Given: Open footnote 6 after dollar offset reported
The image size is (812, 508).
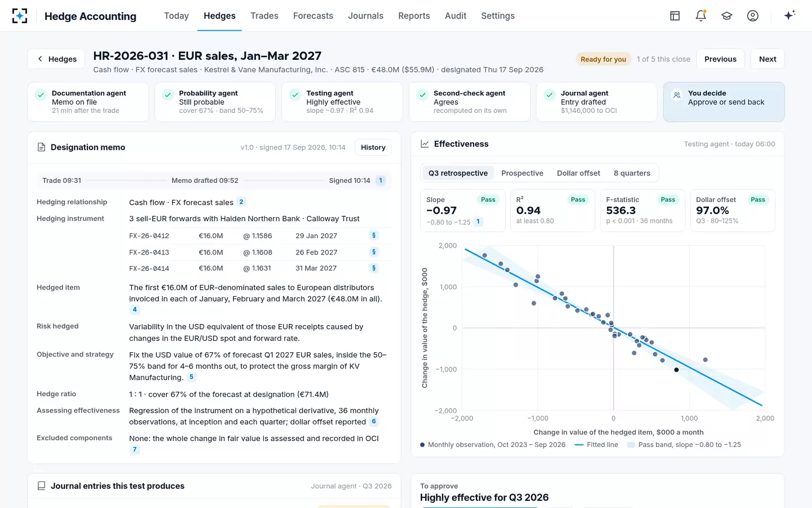Looking at the screenshot, I should [x=373, y=422].
